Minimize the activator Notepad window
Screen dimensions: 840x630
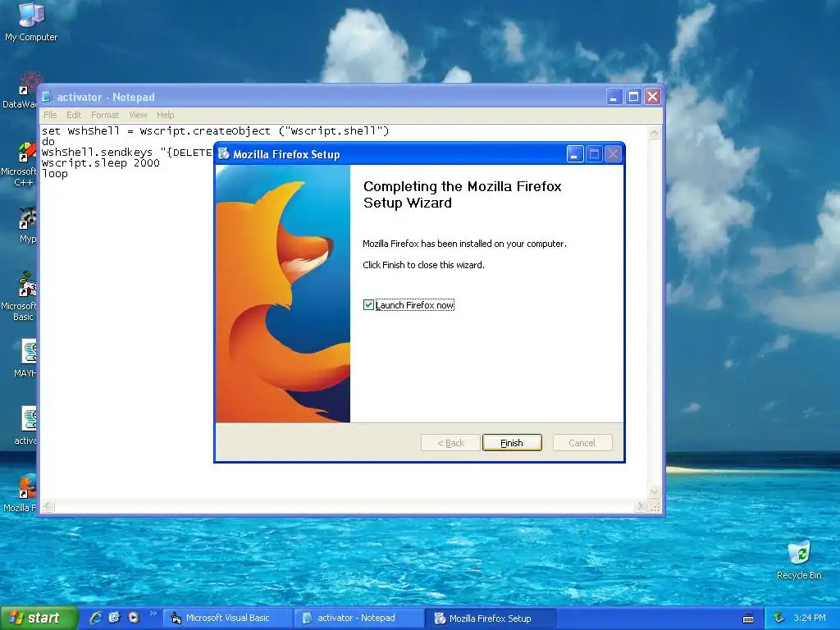[614, 97]
